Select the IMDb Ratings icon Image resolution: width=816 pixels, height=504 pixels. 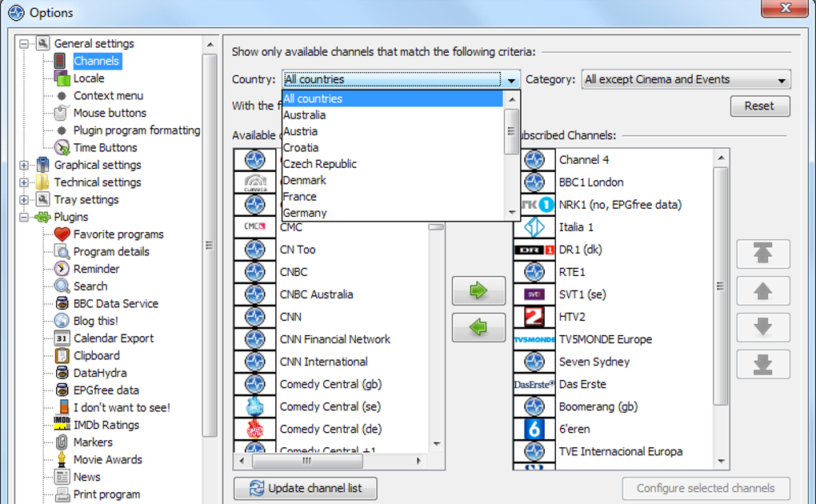pyautogui.click(x=62, y=423)
